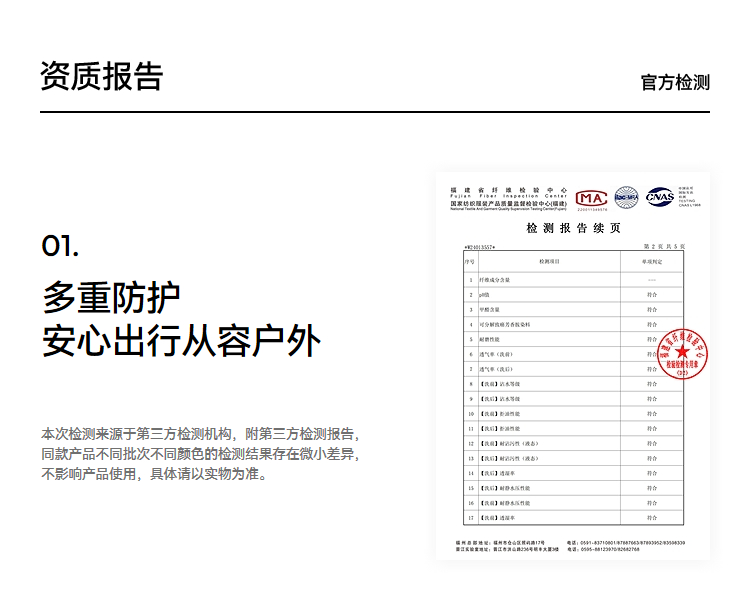Screen dimensions: 750x595
Task: Open the inspection report document thumbnail
Action: 573,365
